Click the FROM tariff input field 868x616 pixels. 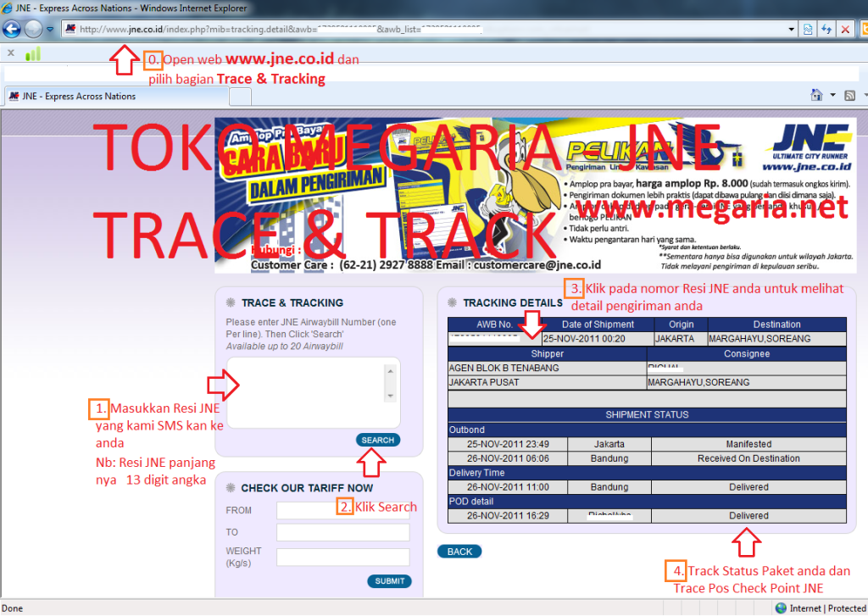point(343,510)
